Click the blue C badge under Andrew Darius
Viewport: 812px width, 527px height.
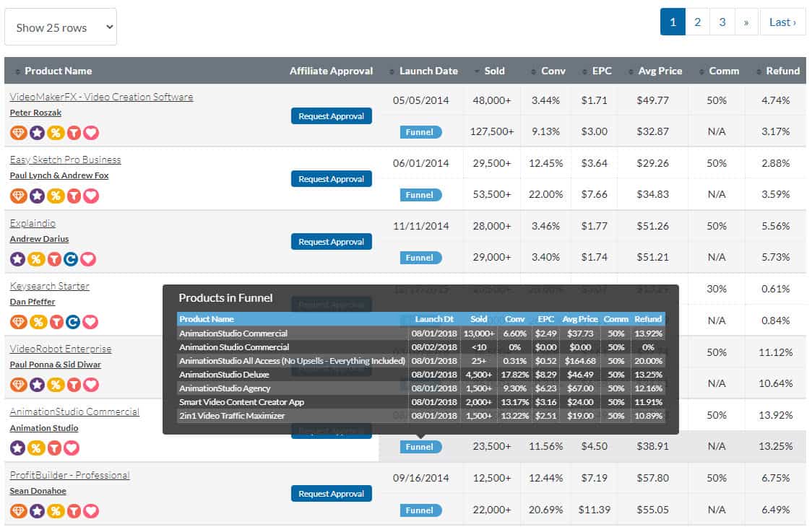(71, 259)
